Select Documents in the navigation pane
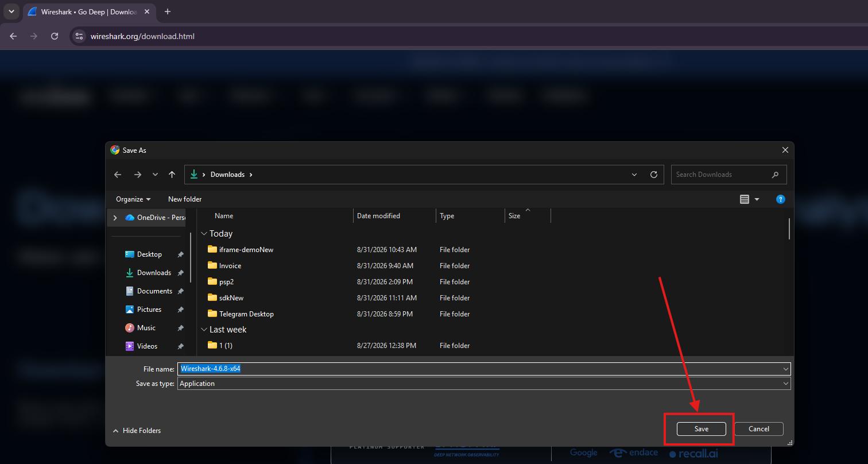Screen dimensions: 868x464 154,291
